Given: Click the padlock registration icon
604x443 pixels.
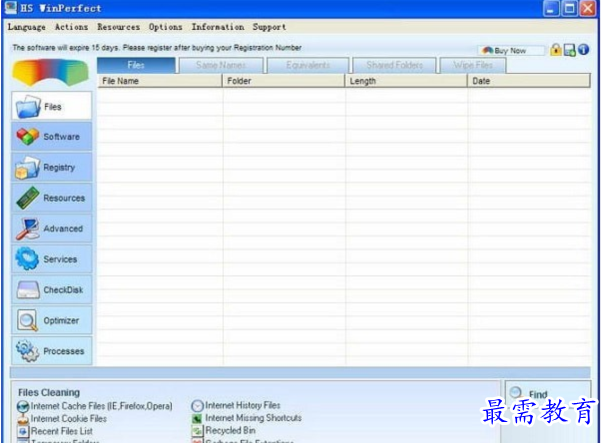Looking at the screenshot, I should 556,50.
